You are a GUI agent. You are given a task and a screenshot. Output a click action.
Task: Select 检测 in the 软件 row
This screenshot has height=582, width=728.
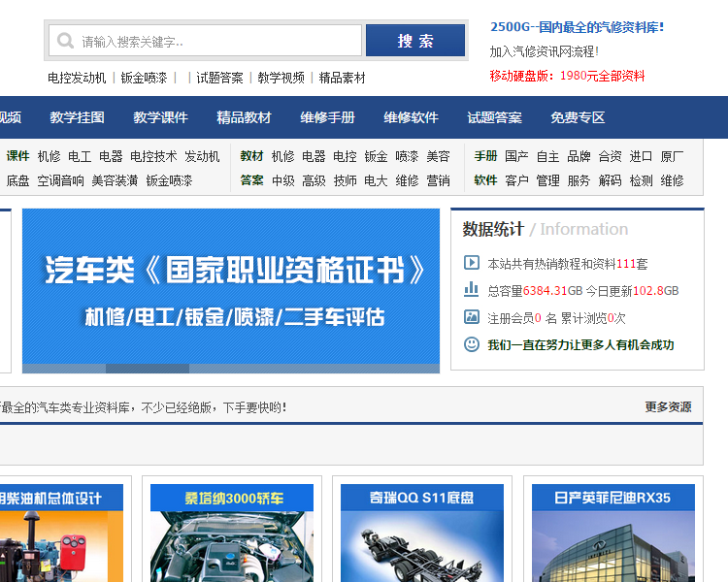pos(642,180)
